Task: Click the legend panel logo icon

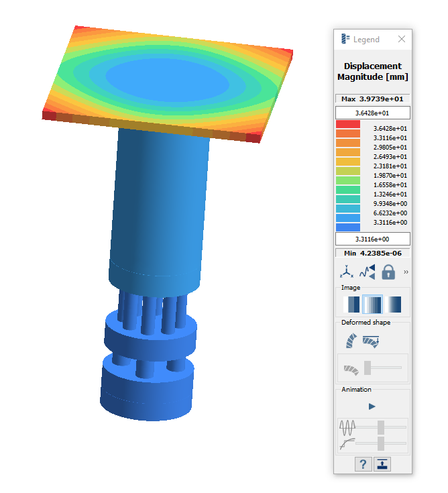Action: click(x=345, y=39)
